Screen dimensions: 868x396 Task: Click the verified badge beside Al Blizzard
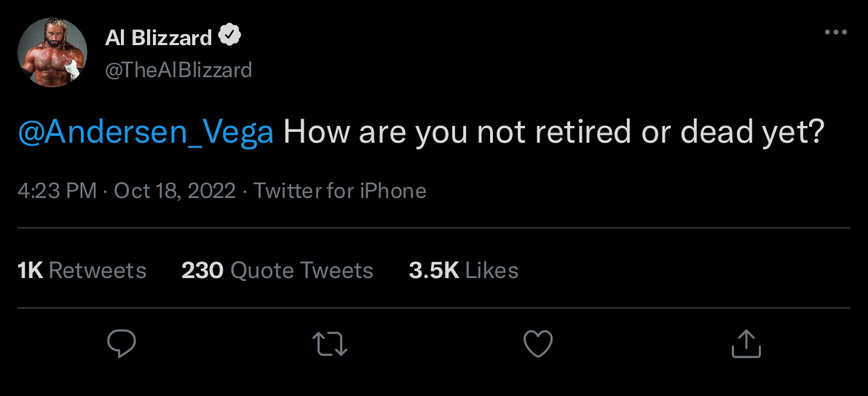pyautogui.click(x=231, y=36)
